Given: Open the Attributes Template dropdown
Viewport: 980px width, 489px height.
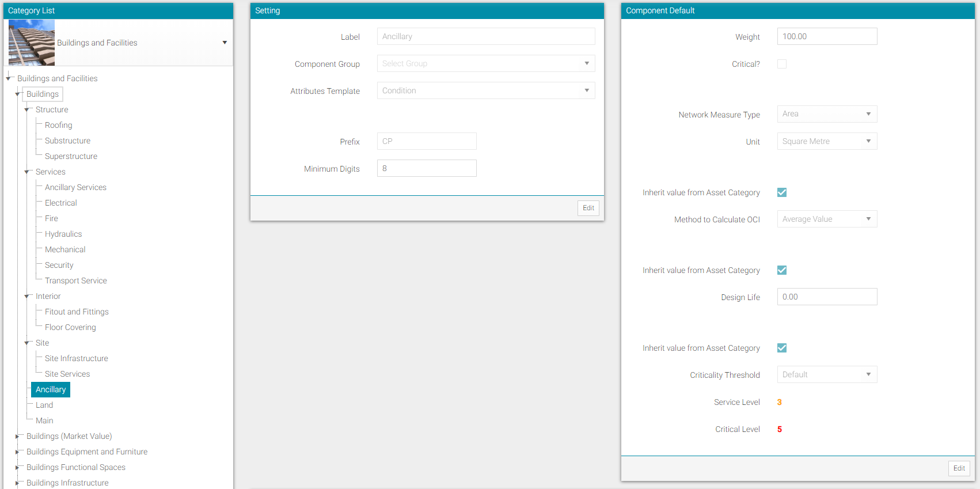Looking at the screenshot, I should point(486,90).
